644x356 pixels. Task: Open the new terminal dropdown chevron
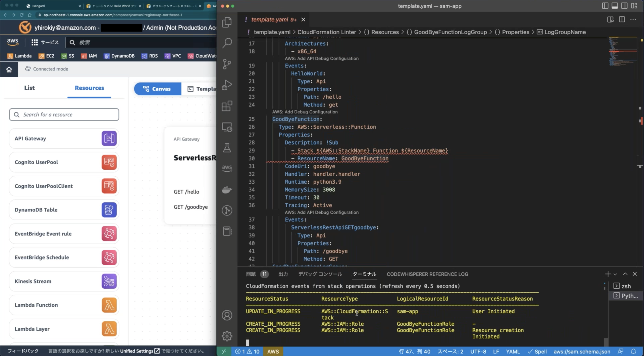pos(615,274)
